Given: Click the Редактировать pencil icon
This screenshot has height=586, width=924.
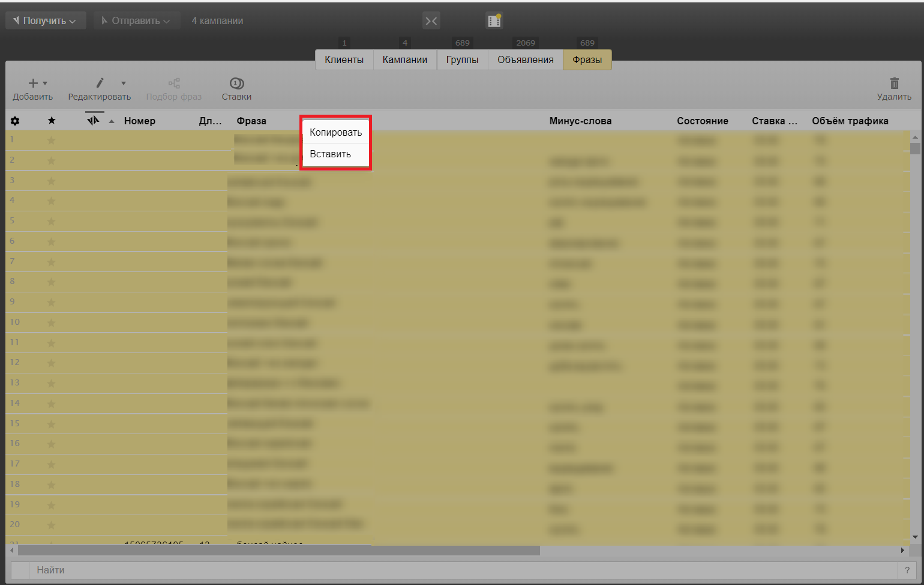Looking at the screenshot, I should [100, 83].
